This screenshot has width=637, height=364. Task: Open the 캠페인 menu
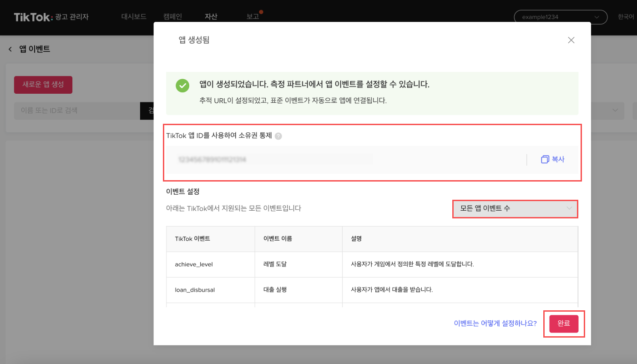(x=172, y=17)
